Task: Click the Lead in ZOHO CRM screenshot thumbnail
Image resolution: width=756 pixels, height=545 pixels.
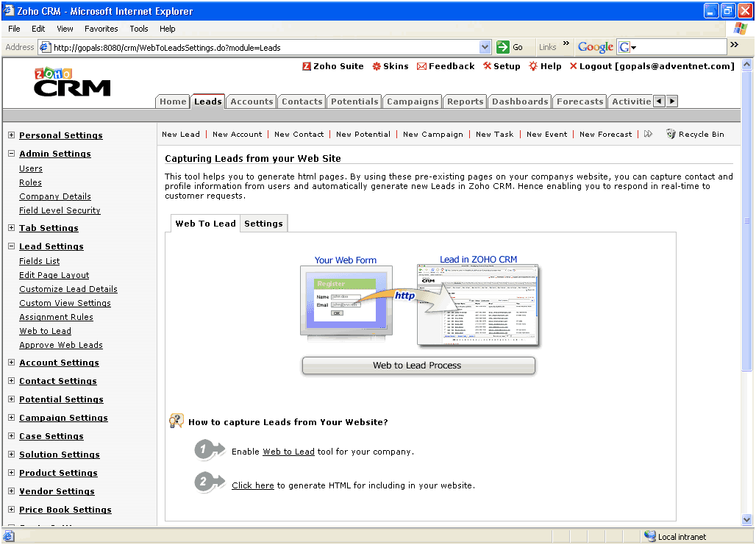Action: point(478,304)
